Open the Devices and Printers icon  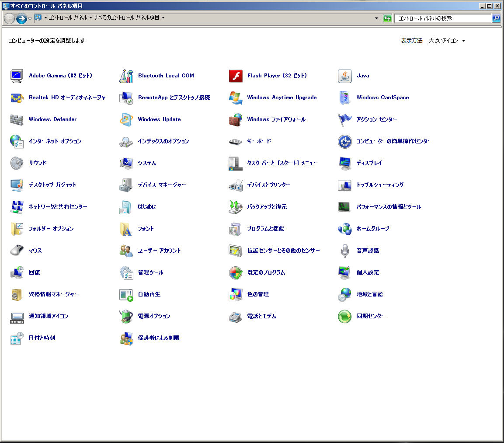click(235, 185)
